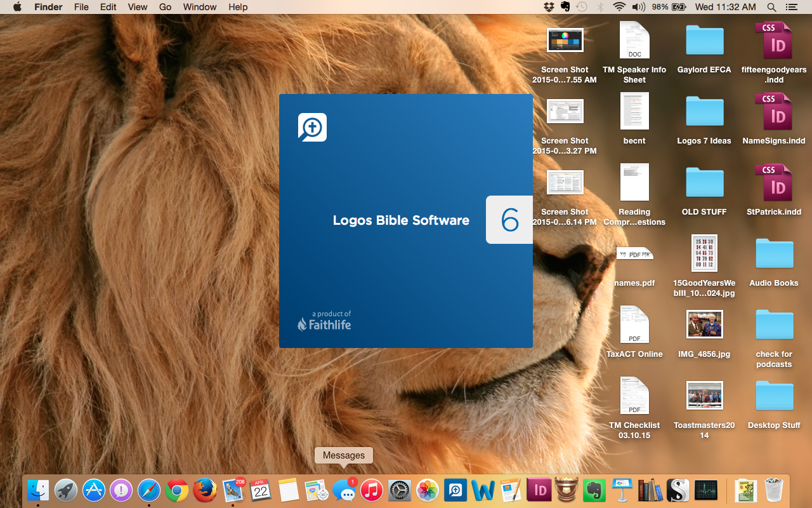The image size is (812, 508).
Task: Open the volume control in menu bar
Action: click(x=639, y=7)
